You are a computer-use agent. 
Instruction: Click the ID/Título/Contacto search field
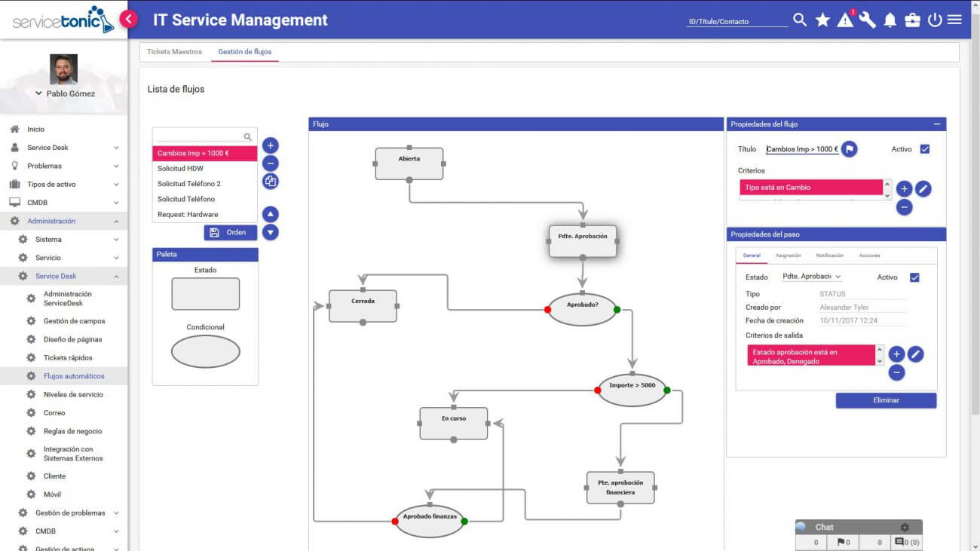pyautogui.click(x=737, y=21)
